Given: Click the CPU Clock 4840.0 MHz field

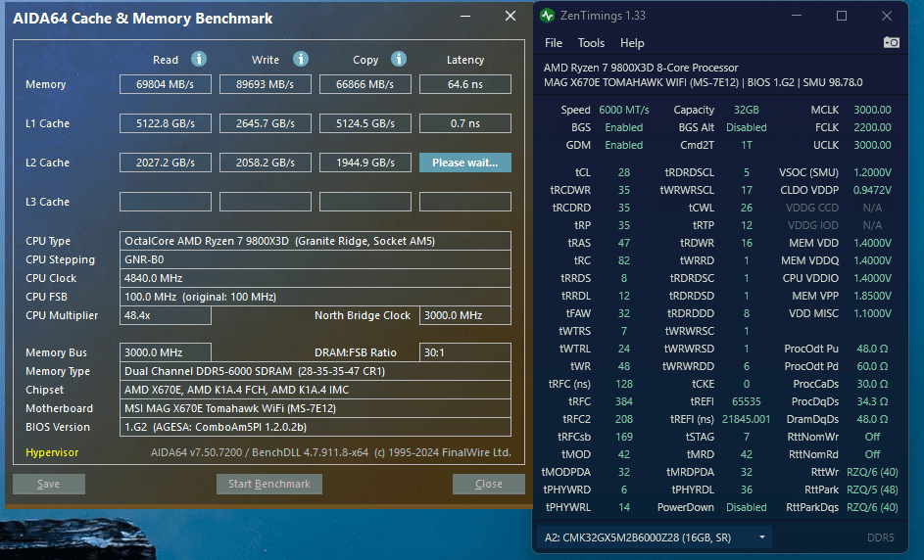Looking at the screenshot, I should [x=316, y=278].
